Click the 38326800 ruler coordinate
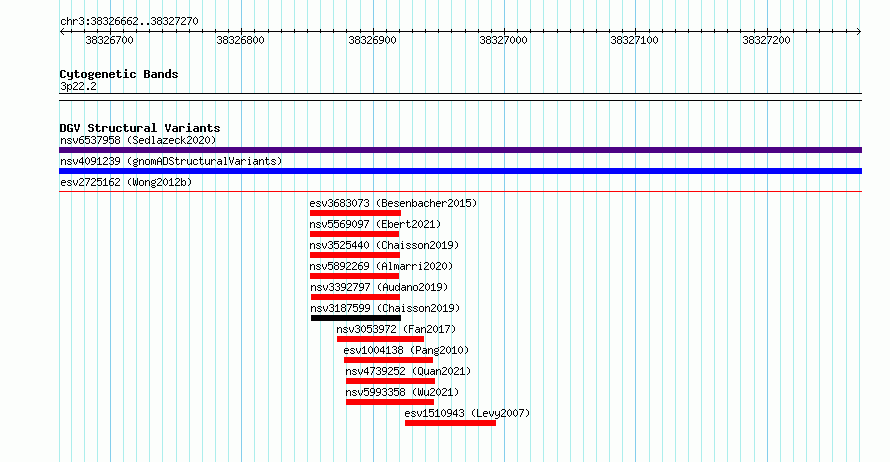This screenshot has width=890, height=462. coord(241,40)
